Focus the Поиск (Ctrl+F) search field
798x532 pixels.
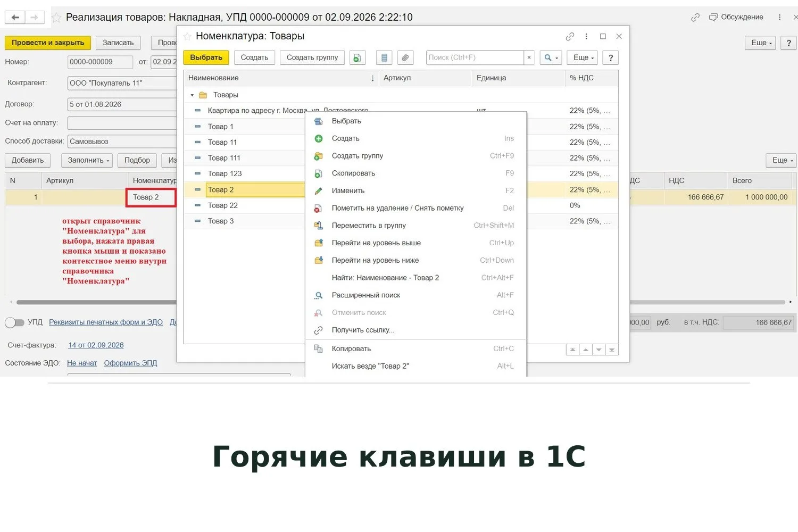click(475, 57)
